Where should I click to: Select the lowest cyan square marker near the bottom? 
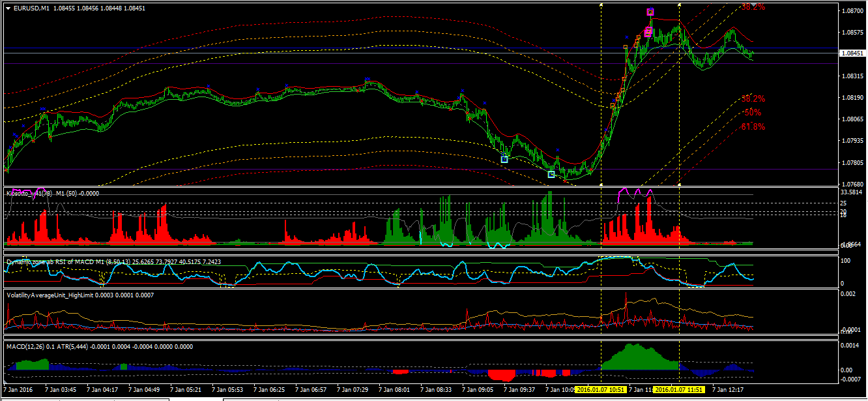[x=551, y=174]
